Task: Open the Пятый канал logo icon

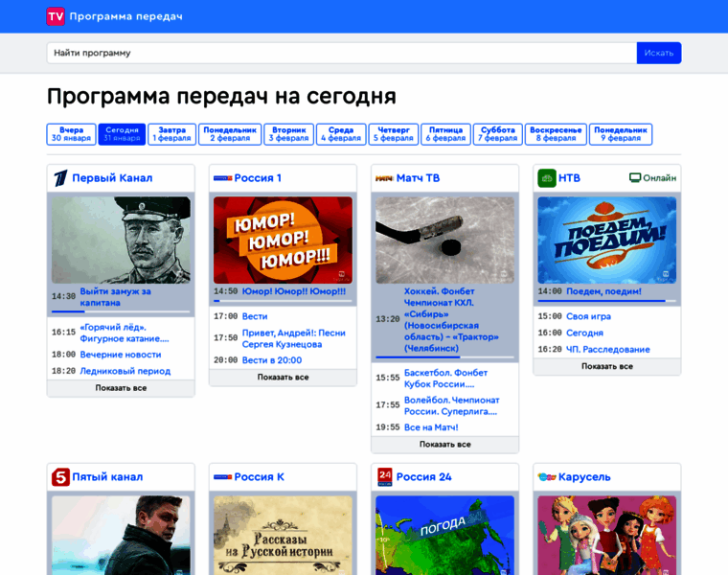Action: (59, 476)
